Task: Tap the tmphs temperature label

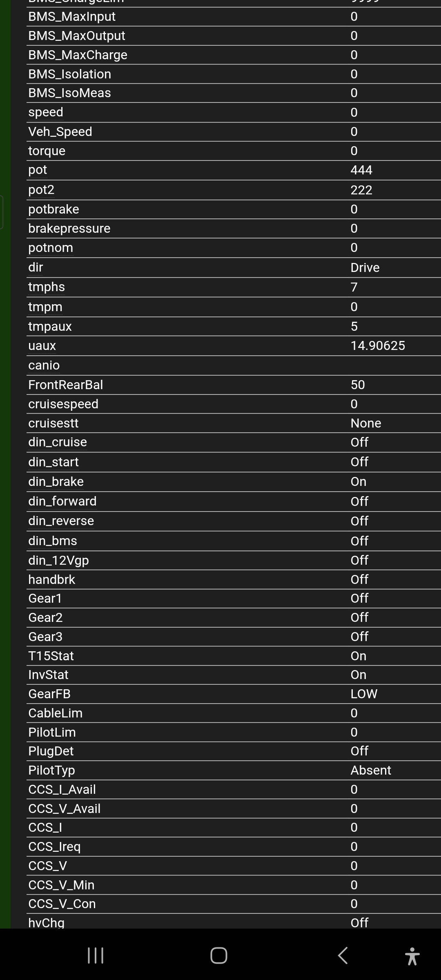Action: point(47,287)
